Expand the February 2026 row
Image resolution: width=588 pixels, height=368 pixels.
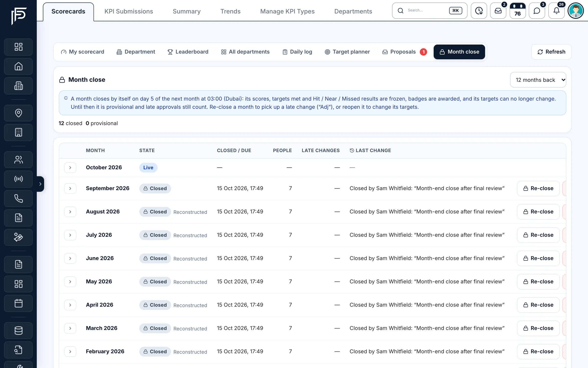(x=70, y=352)
